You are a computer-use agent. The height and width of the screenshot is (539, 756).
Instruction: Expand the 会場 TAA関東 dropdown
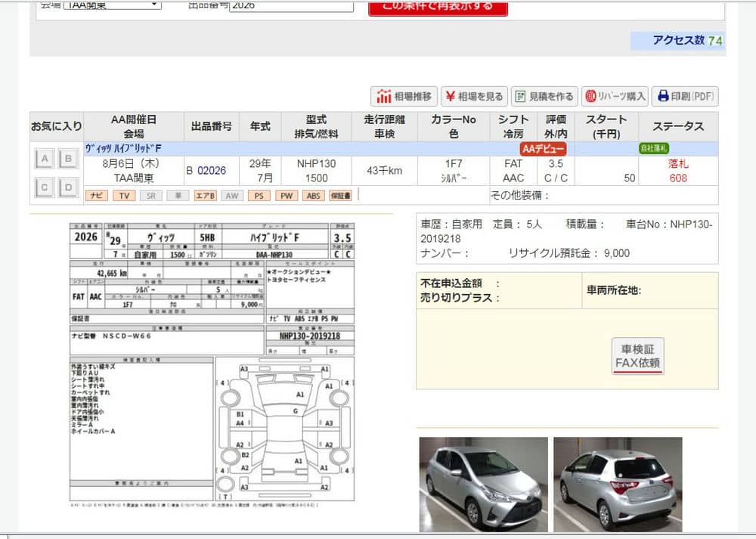[111, 5]
